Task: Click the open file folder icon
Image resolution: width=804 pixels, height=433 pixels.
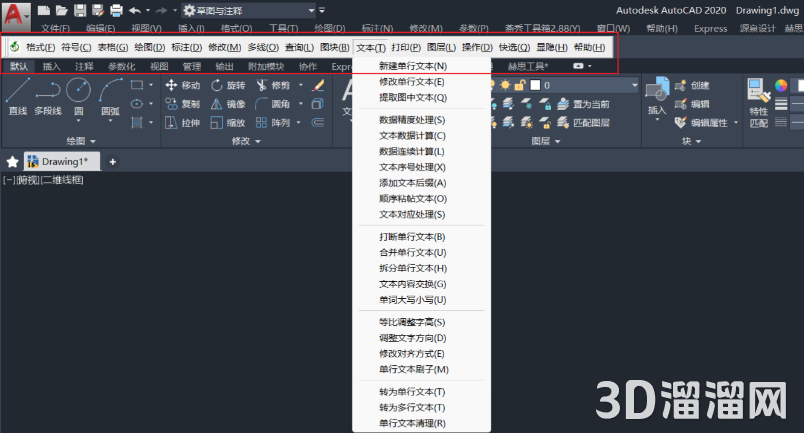Action: 62,10
